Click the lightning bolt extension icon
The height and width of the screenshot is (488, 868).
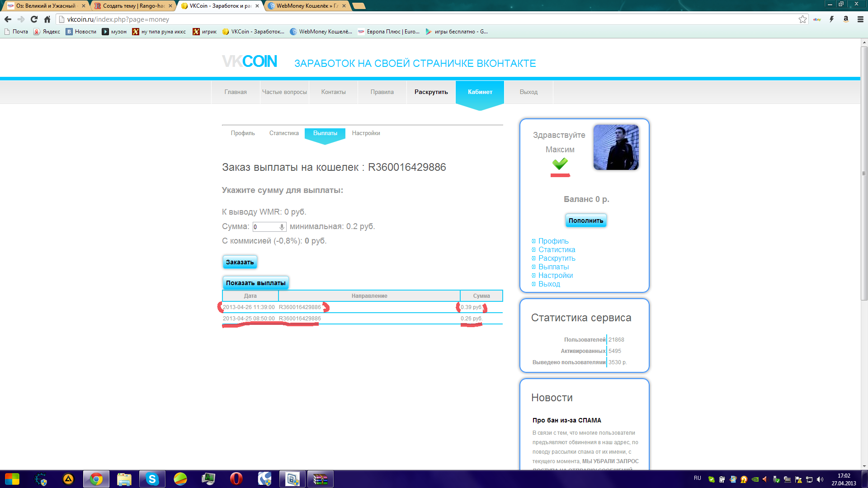831,19
